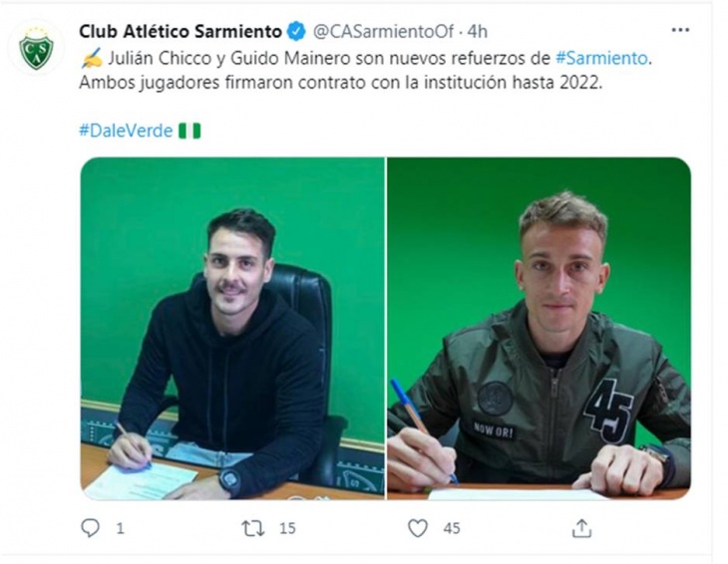Open the Club Atlético Sarmiento profile name
The height and width of the screenshot is (564, 728).
[181, 32]
